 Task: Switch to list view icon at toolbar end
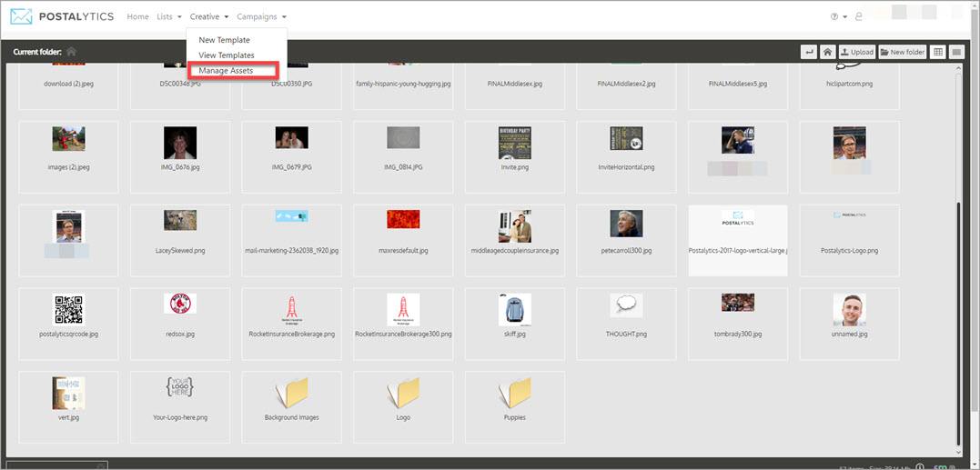tap(957, 52)
